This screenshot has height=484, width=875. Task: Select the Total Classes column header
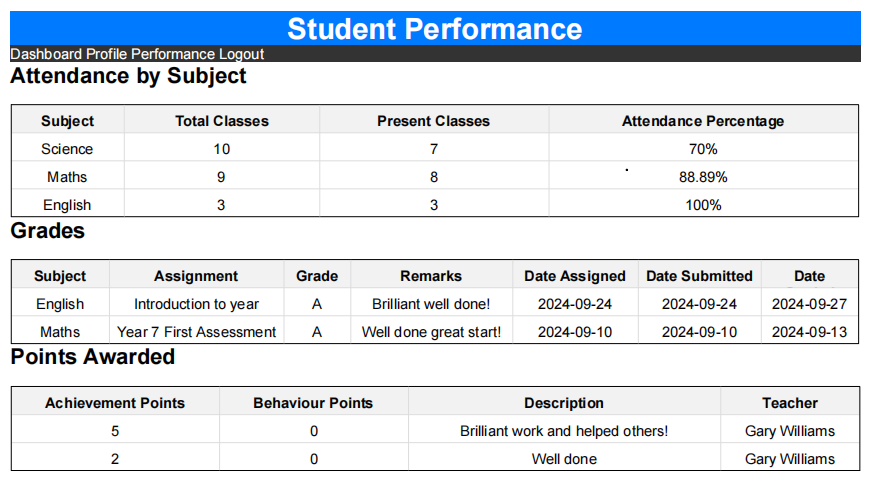pyautogui.click(x=221, y=121)
